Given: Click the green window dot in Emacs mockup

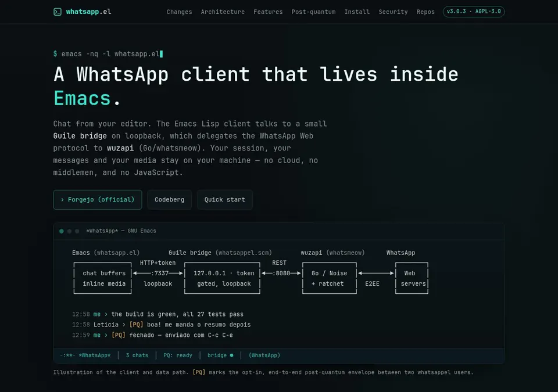Looking at the screenshot, I should 62,231.
